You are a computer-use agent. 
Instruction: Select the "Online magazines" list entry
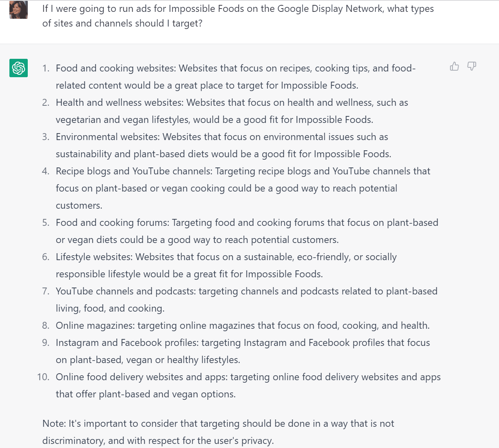coord(243,325)
